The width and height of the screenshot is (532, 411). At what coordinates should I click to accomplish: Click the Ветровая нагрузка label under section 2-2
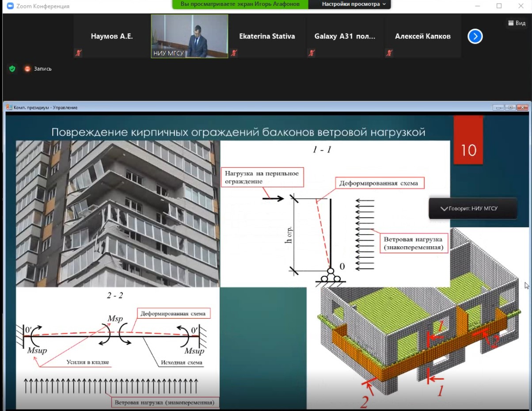(164, 403)
